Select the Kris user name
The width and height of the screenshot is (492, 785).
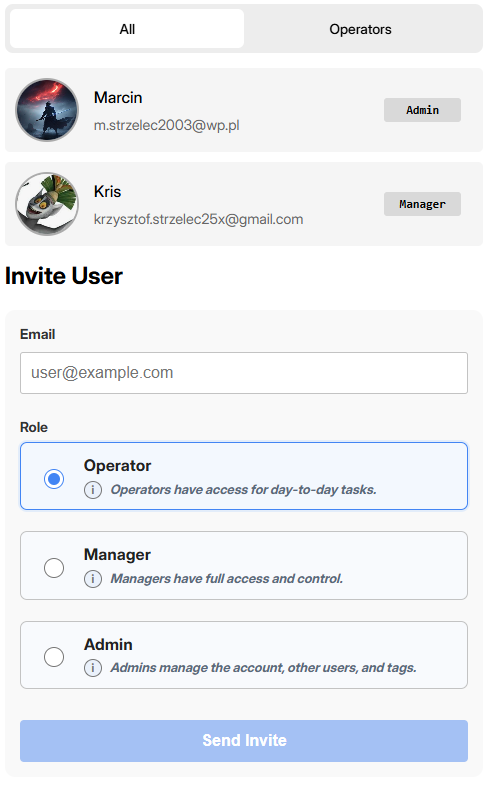(107, 191)
